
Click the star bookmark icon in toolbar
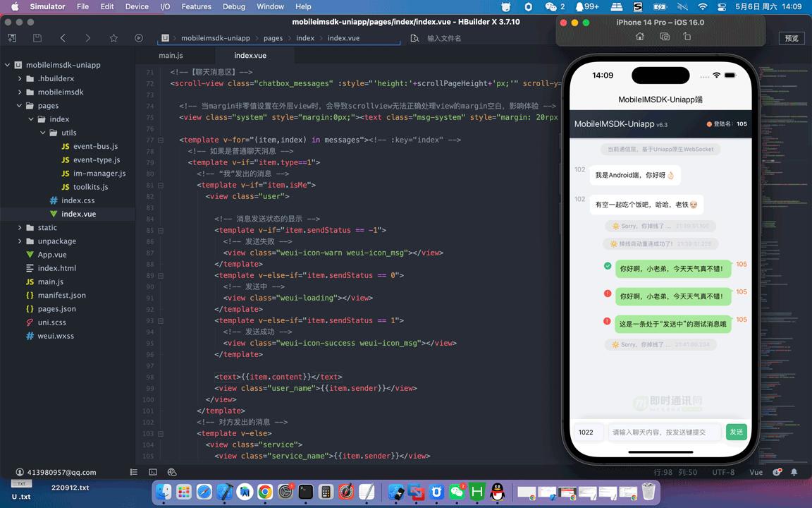(113, 38)
